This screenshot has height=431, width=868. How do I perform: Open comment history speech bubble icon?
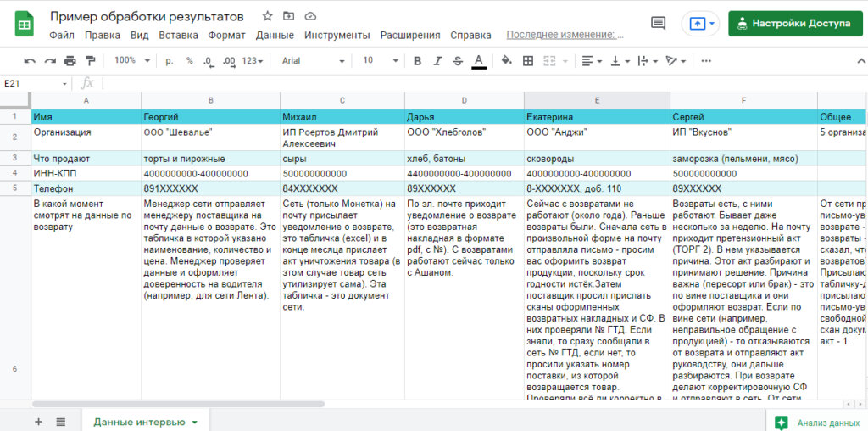click(x=658, y=24)
